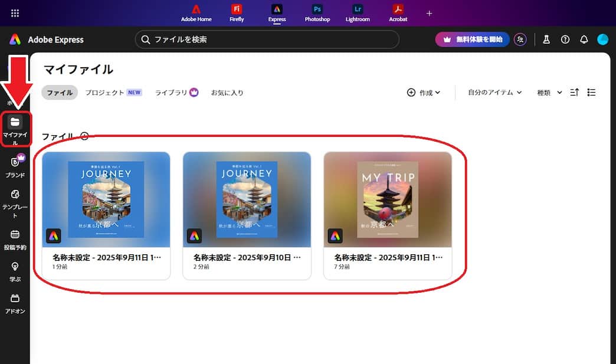Viewport: 616px width, 364px height.
Task: Click the 無料体験を開始 button
Action: (472, 40)
